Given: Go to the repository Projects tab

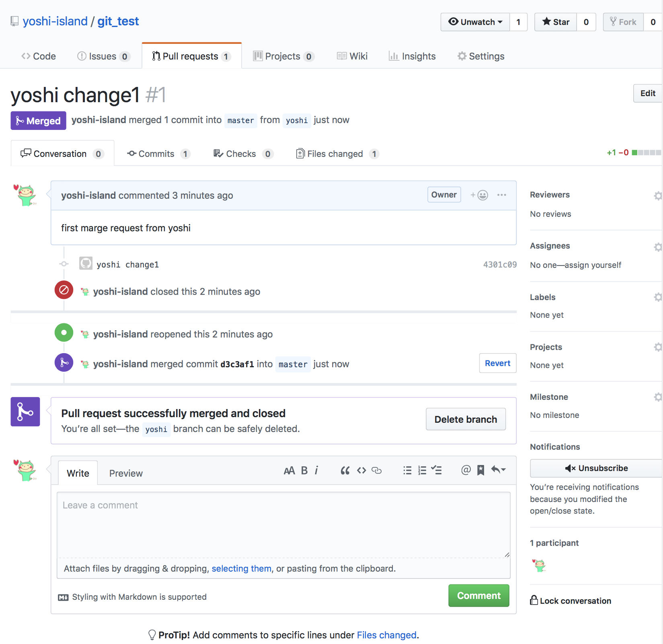Looking at the screenshot, I should [283, 56].
